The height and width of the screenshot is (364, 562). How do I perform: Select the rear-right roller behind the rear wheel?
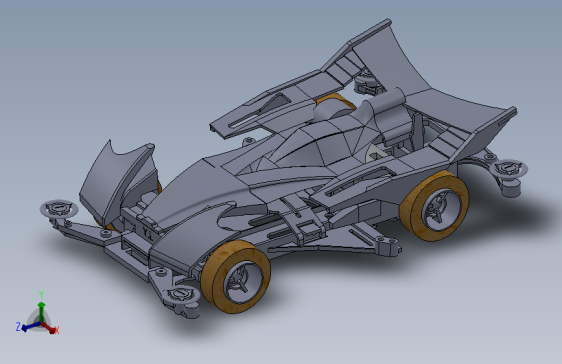coord(508,169)
